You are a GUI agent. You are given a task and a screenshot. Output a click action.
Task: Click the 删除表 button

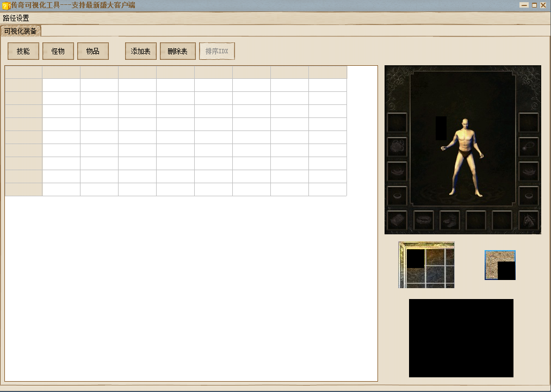tap(177, 51)
